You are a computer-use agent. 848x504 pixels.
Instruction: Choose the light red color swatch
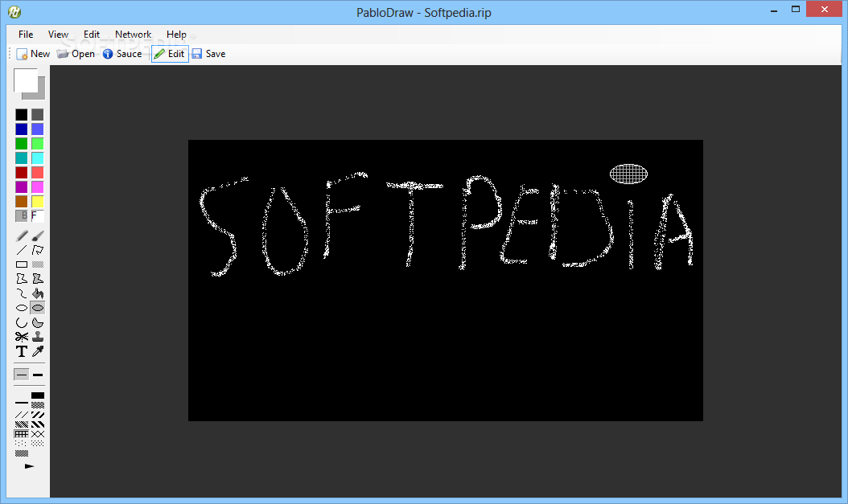(37, 172)
